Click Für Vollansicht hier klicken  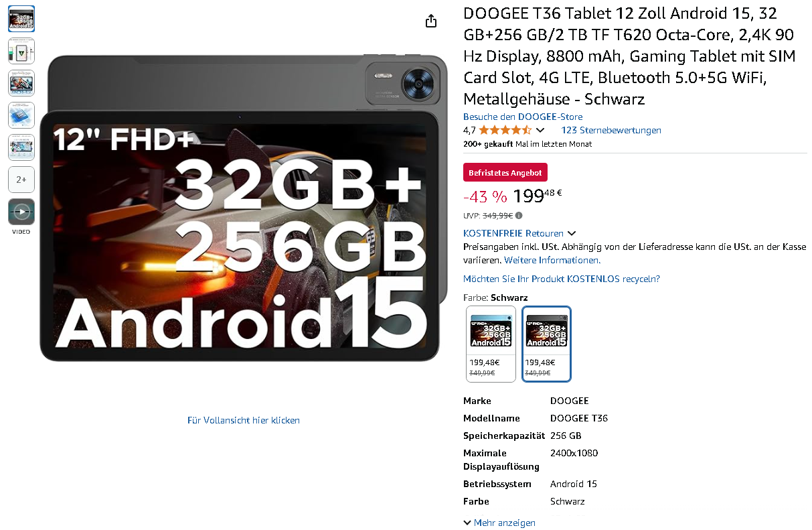[x=244, y=420]
